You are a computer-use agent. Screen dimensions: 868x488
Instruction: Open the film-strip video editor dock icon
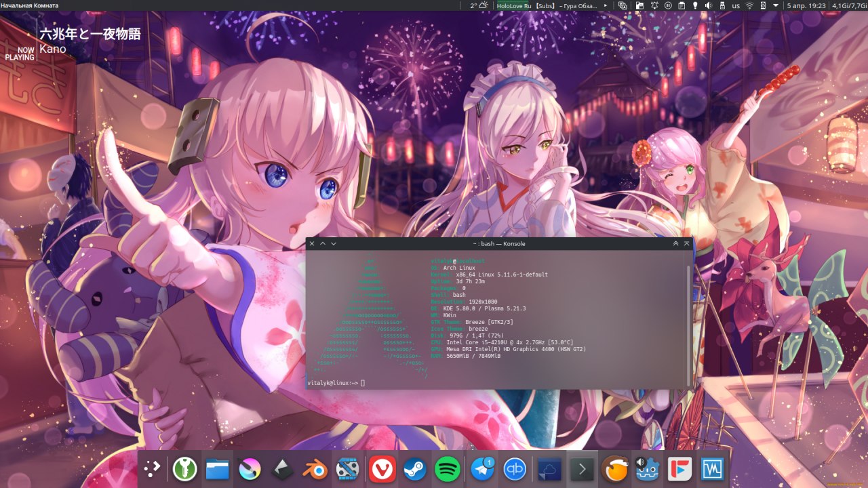pos(347,469)
